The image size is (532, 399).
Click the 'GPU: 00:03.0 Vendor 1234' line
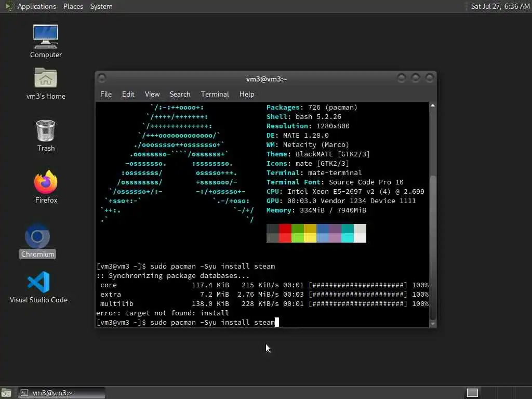click(341, 201)
